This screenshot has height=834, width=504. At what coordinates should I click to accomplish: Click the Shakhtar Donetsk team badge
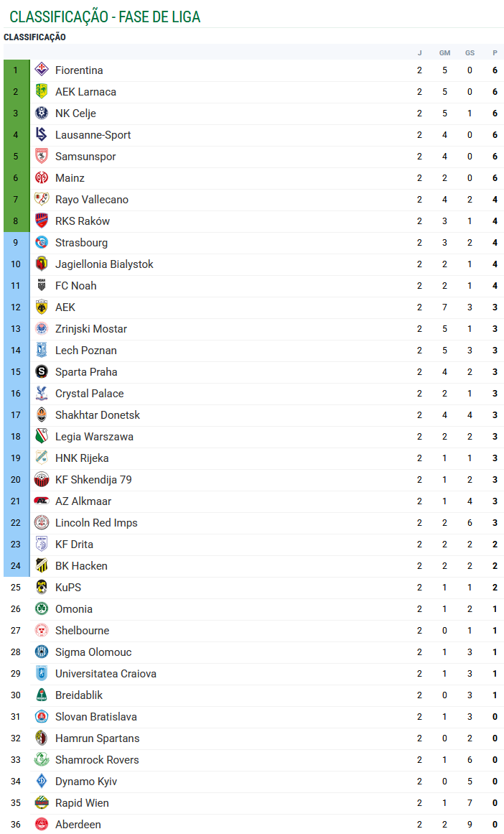pos(42,415)
